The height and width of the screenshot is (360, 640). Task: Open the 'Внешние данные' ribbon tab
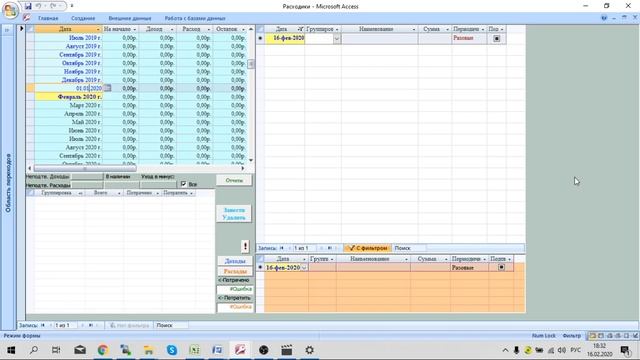coord(130,18)
